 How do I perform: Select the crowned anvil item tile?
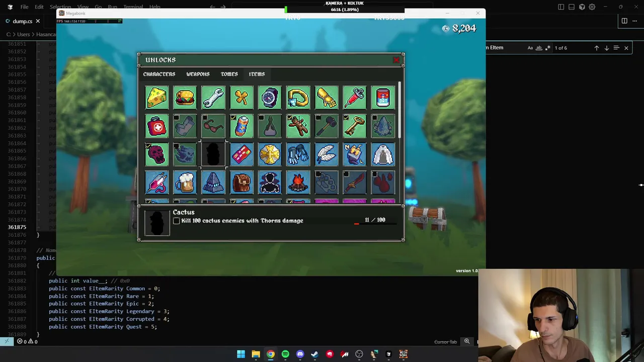point(354,154)
